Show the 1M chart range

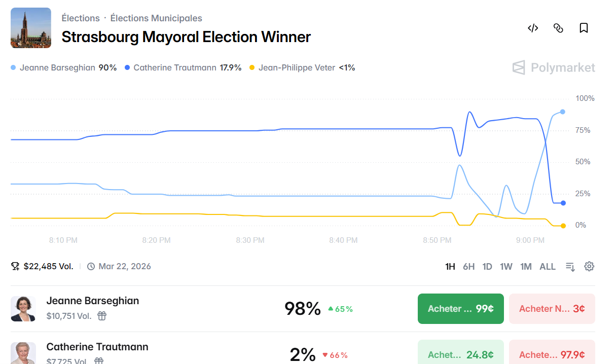(x=526, y=267)
